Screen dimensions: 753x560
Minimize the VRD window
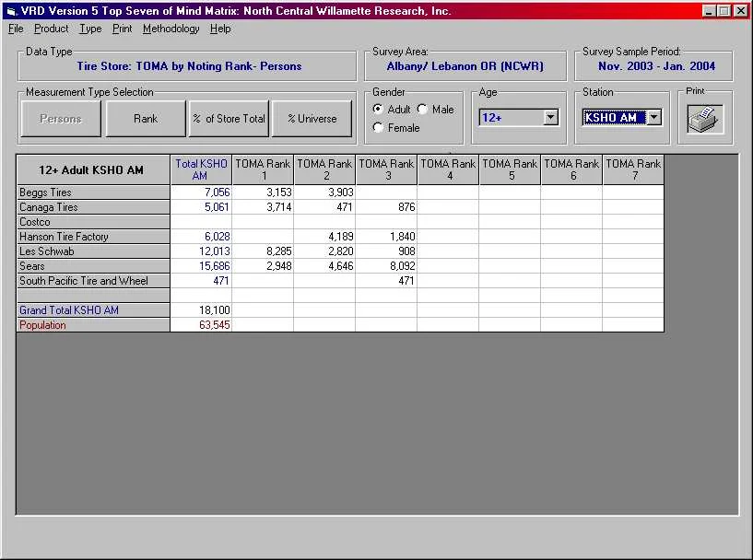(709, 10)
